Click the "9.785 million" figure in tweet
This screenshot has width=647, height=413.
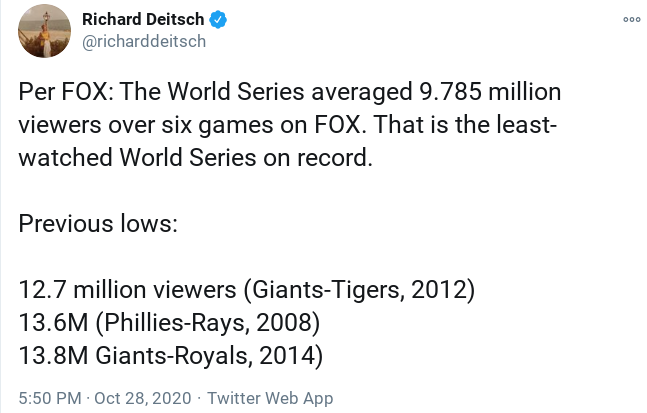pos(486,93)
